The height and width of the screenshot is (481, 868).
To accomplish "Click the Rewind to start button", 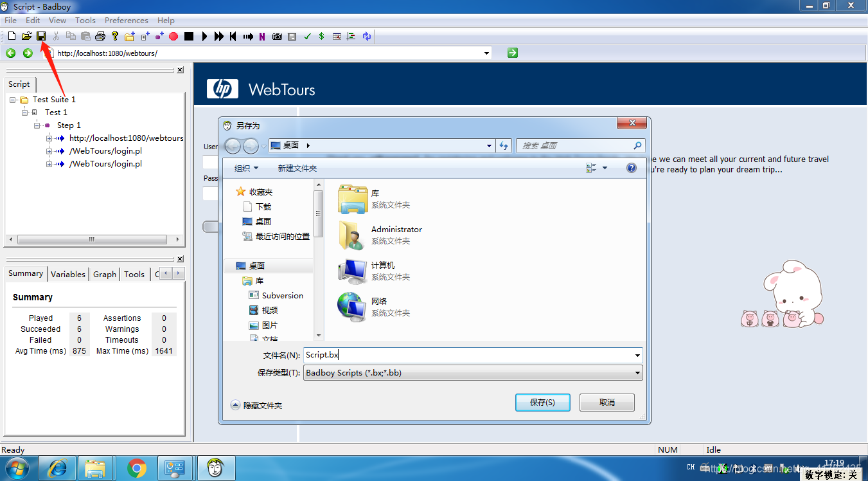I will (x=233, y=37).
